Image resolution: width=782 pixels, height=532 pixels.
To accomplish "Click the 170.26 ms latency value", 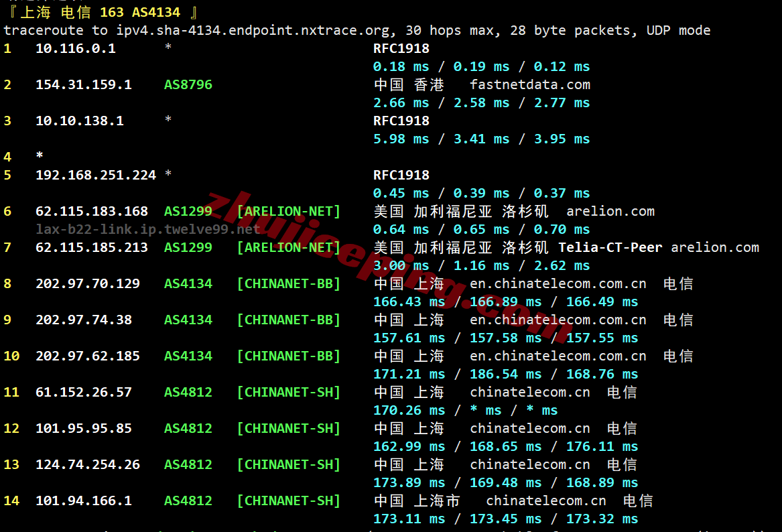I will pyautogui.click(x=409, y=410).
